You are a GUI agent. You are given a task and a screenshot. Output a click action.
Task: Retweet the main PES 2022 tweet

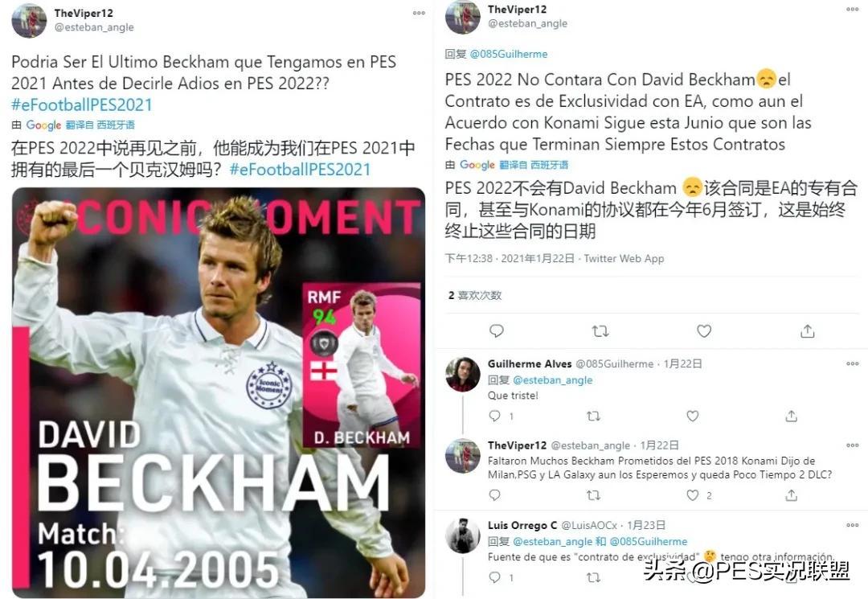coord(600,331)
